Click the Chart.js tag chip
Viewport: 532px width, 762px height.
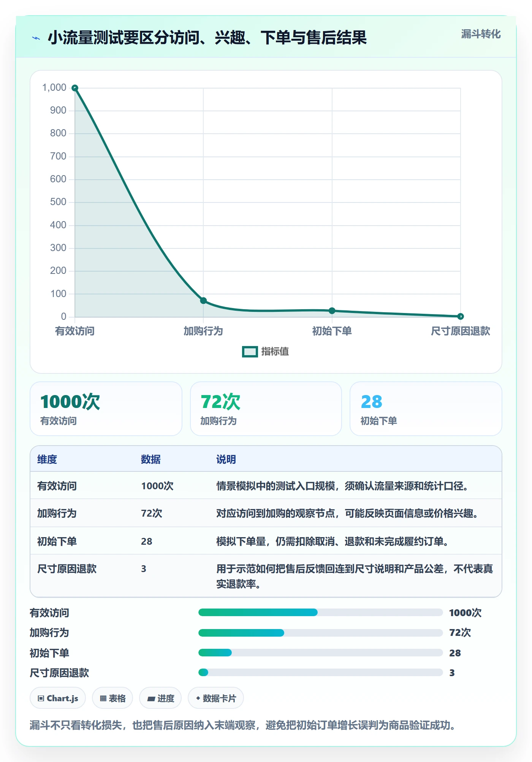[58, 698]
